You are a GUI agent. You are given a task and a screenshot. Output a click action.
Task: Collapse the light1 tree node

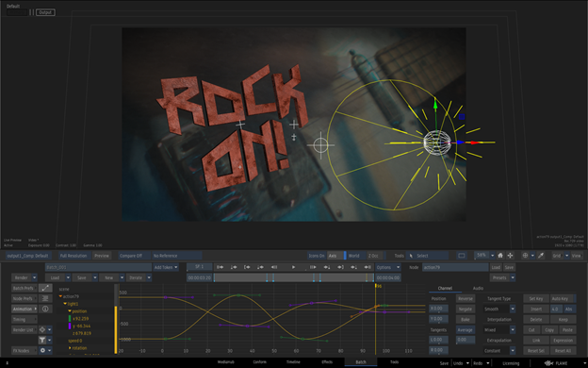coord(65,304)
